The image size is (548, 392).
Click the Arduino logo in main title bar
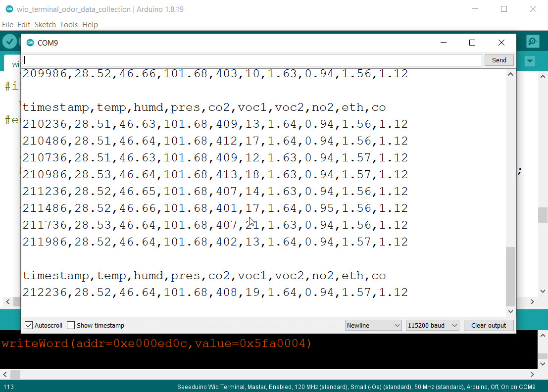point(9,9)
